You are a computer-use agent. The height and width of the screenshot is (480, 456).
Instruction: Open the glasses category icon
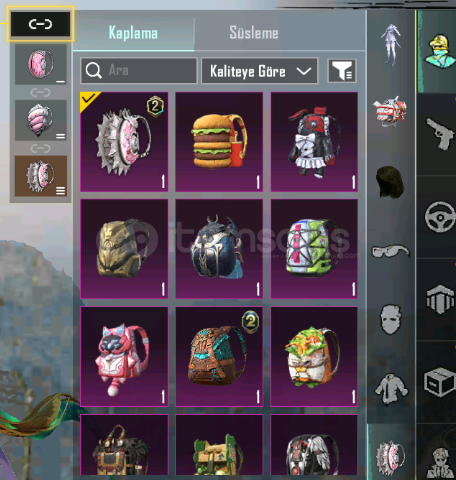[390, 251]
